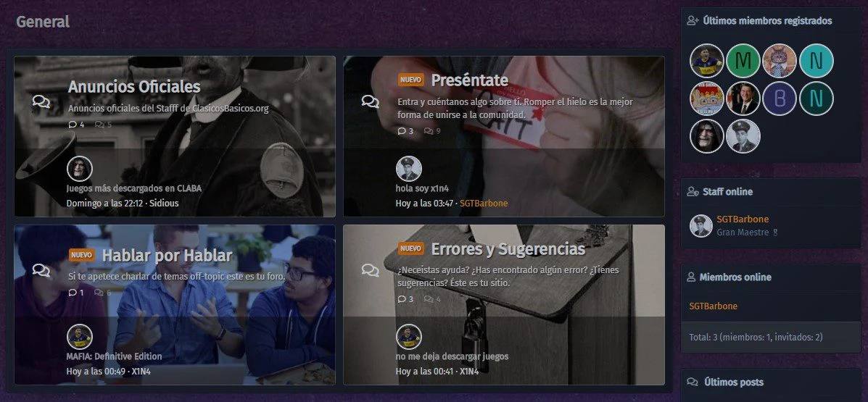This screenshot has width=868, height=402.
Task: Open 'MAFIA: Definitive Edition' latest thread
Action: tap(114, 356)
